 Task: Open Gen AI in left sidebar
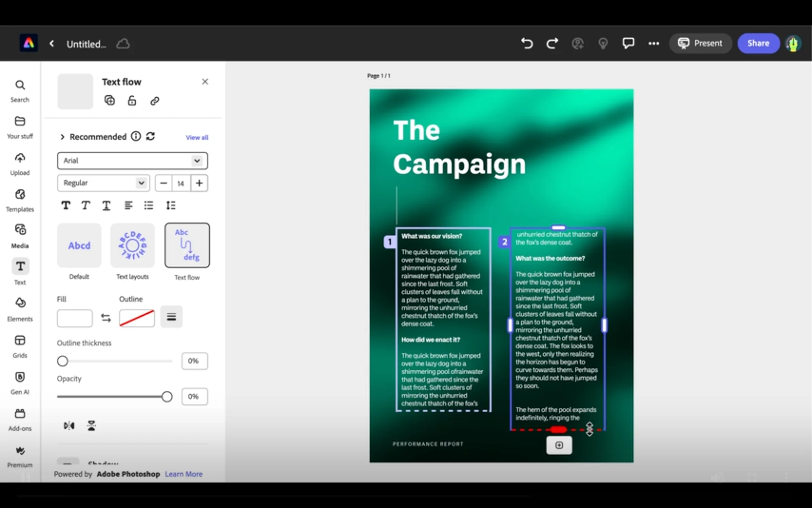(20, 382)
